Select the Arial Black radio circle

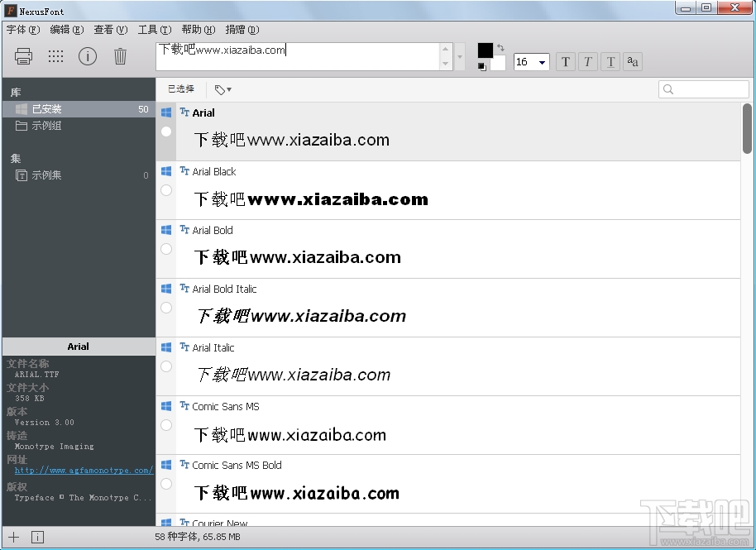166,190
